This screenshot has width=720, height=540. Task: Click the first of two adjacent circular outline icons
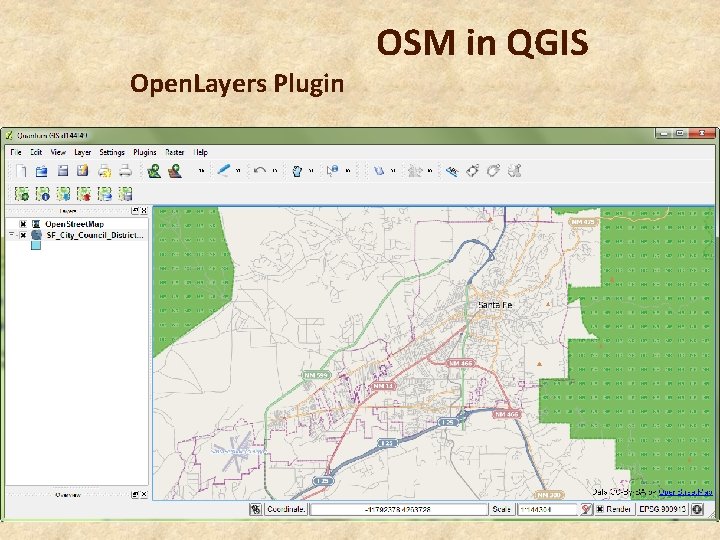point(472,171)
